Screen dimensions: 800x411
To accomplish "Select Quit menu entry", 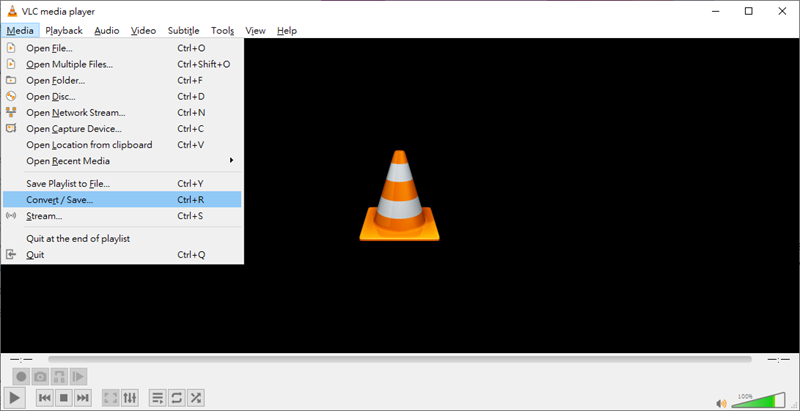I will (122, 254).
